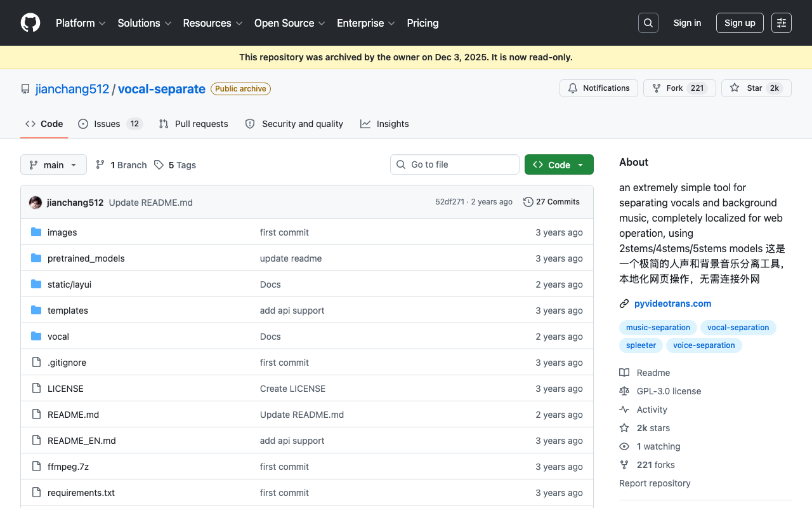This screenshot has height=508, width=812.
Task: Click jianchang512 avatar in commit row
Action: click(x=36, y=203)
